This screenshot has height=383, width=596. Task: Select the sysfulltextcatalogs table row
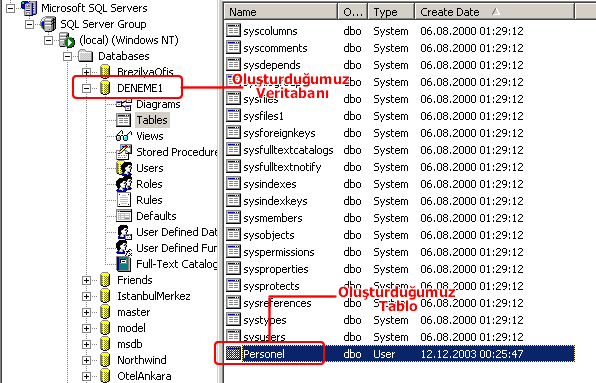pyautogui.click(x=399, y=150)
